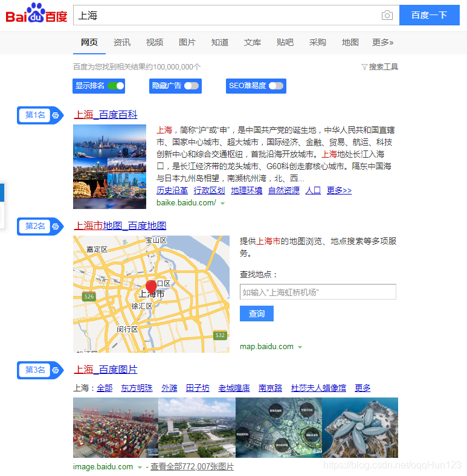Switch to the 知道 tab
467x476 pixels.
pyautogui.click(x=220, y=42)
